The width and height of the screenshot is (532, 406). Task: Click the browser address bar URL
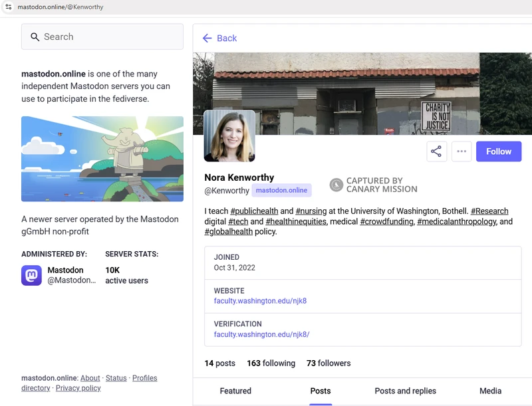(x=61, y=7)
